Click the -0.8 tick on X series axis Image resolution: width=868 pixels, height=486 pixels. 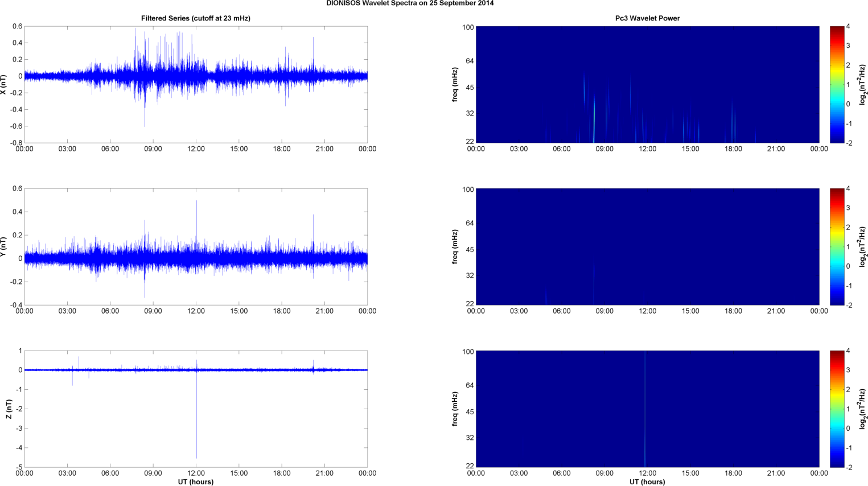pyautogui.click(x=15, y=143)
